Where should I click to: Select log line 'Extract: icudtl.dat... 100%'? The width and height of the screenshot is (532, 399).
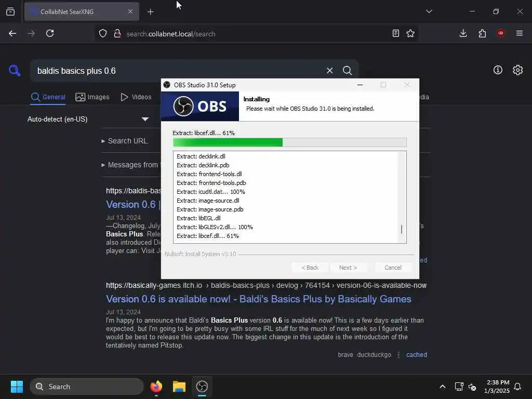coord(211,191)
